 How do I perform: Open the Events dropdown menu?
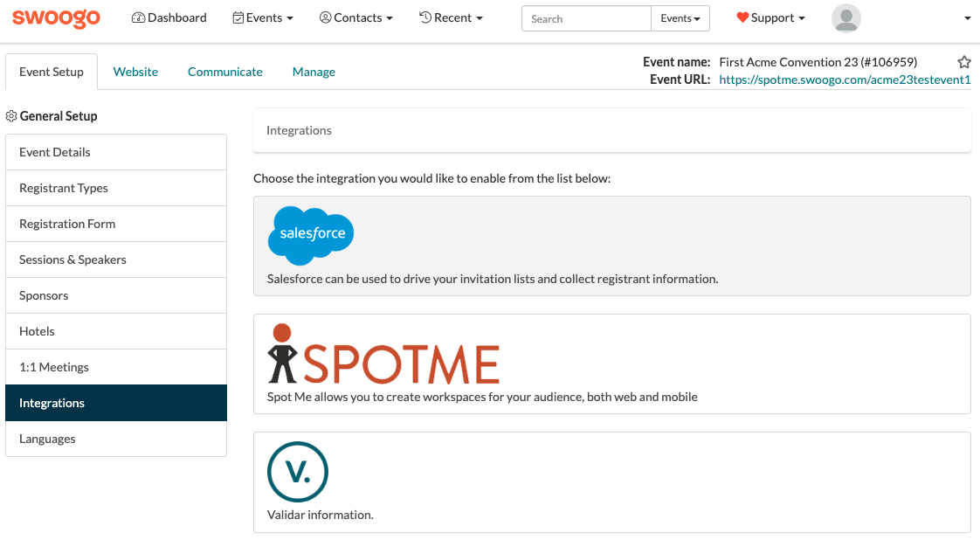[x=263, y=17]
